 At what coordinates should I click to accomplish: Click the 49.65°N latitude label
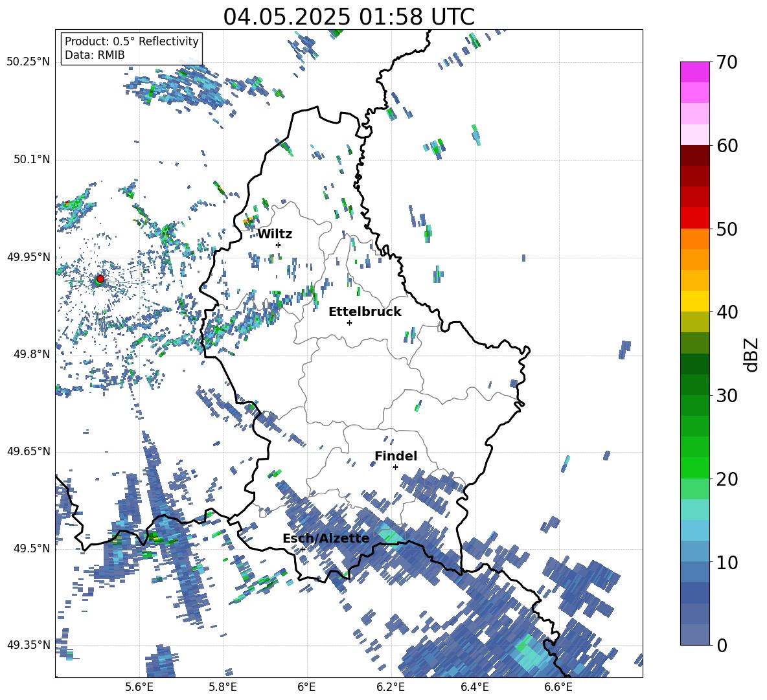[29, 451]
